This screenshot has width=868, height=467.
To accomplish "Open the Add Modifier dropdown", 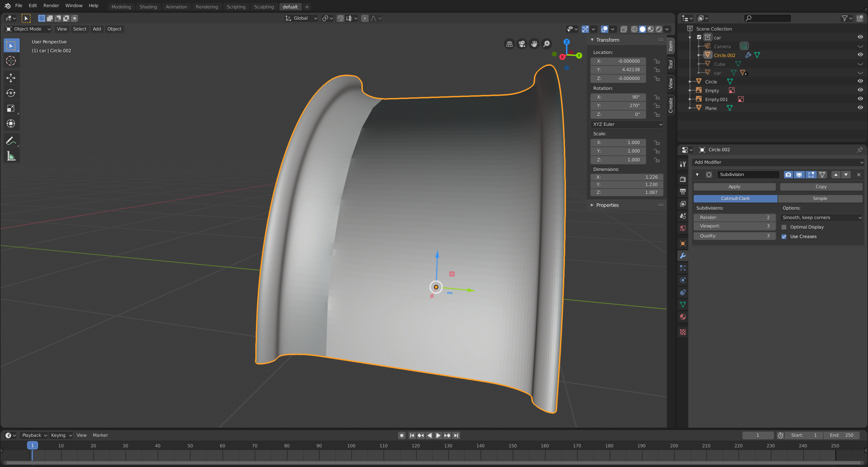I will pyautogui.click(x=778, y=162).
